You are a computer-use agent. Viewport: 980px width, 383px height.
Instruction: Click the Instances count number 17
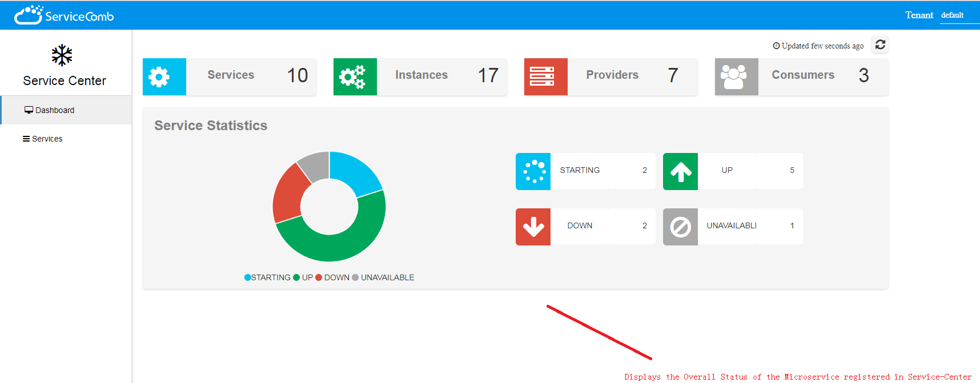488,75
